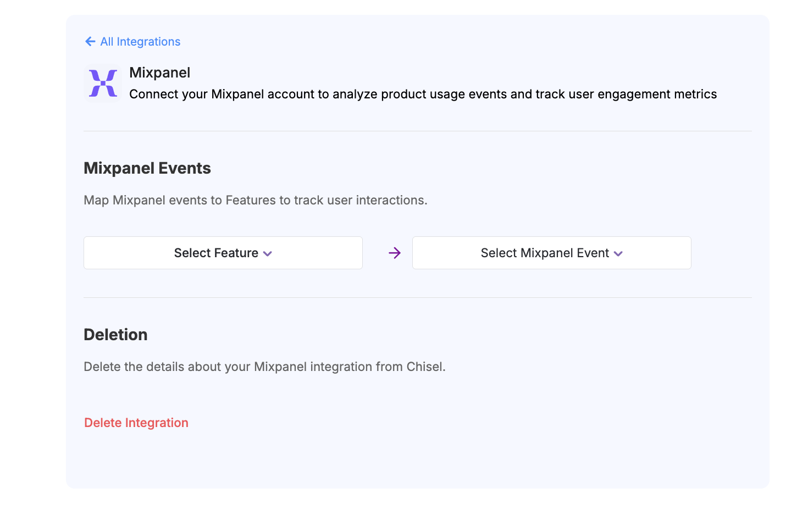Click the deletion description text
This screenshot has height=532, width=808.
pyautogui.click(x=264, y=367)
